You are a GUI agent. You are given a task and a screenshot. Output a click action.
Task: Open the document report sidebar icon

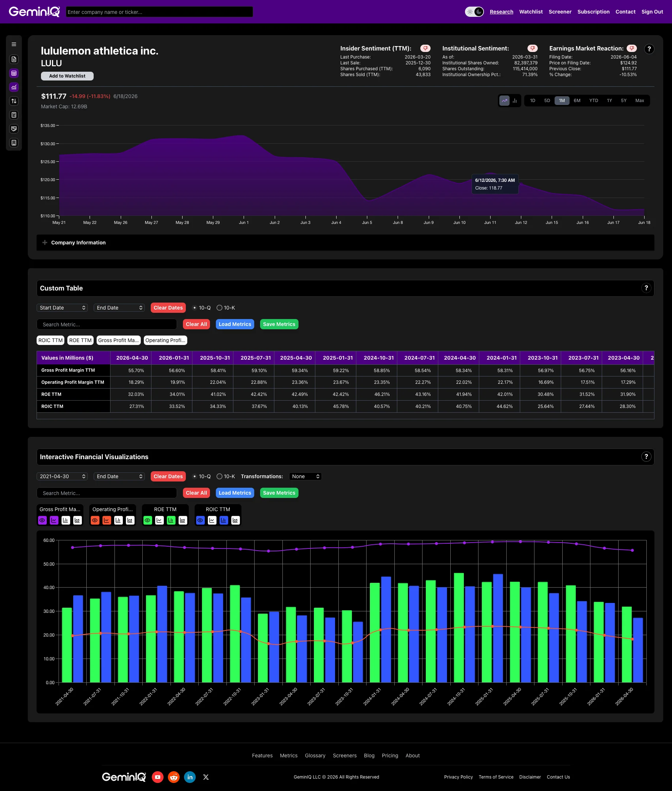14,59
